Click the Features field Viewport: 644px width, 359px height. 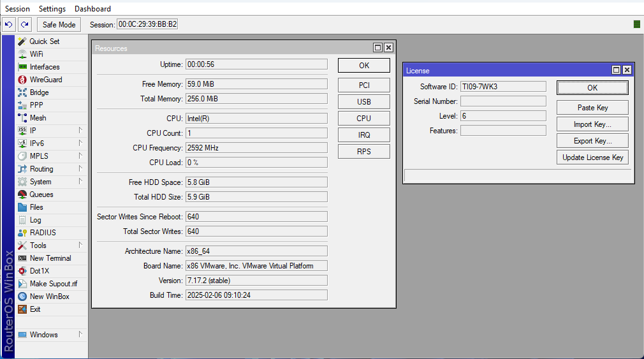click(x=503, y=131)
